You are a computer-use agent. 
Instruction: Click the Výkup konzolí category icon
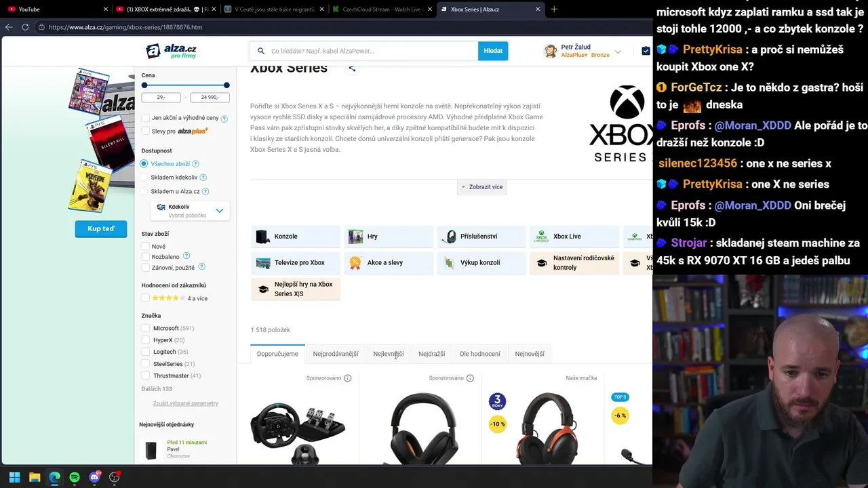[449, 263]
